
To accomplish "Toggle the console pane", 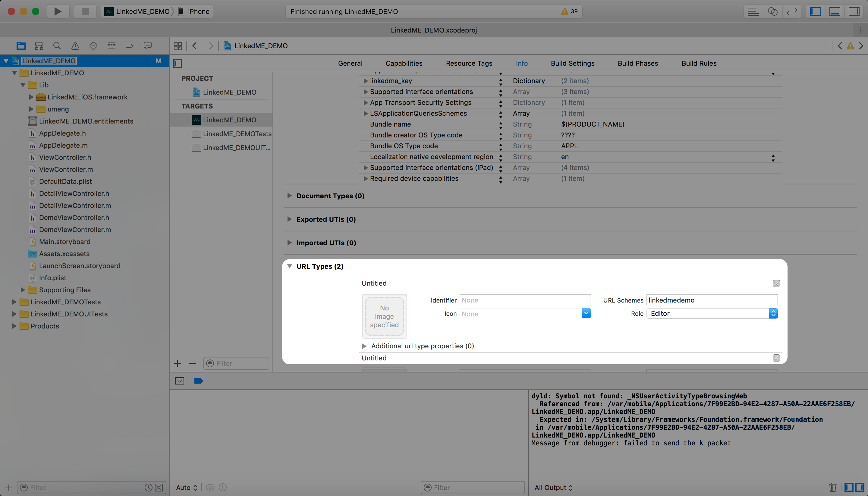I will point(860,488).
